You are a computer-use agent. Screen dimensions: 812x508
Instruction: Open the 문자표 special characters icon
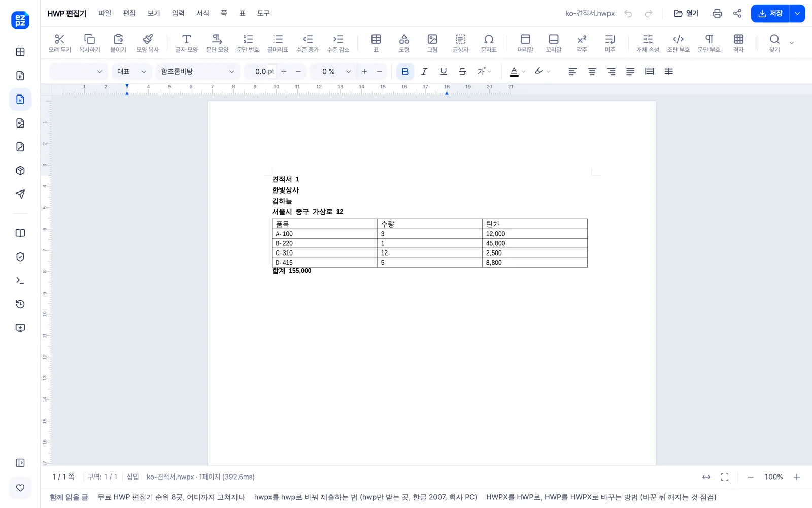pos(489,39)
